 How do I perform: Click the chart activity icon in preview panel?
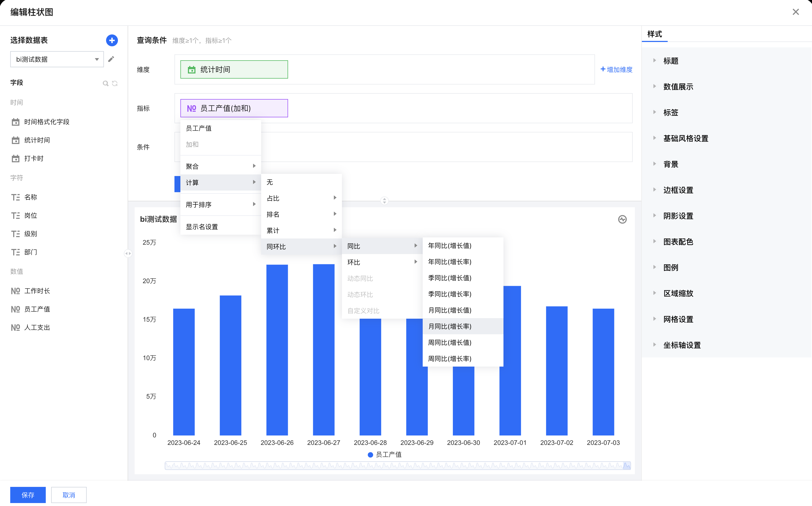click(x=622, y=219)
